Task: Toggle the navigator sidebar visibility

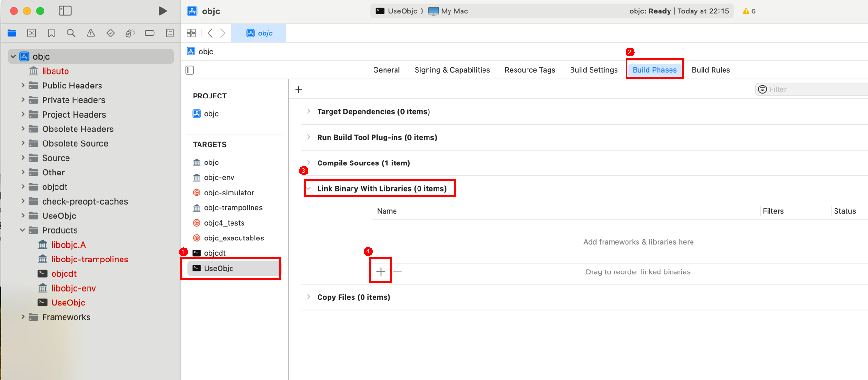Action: [x=65, y=11]
